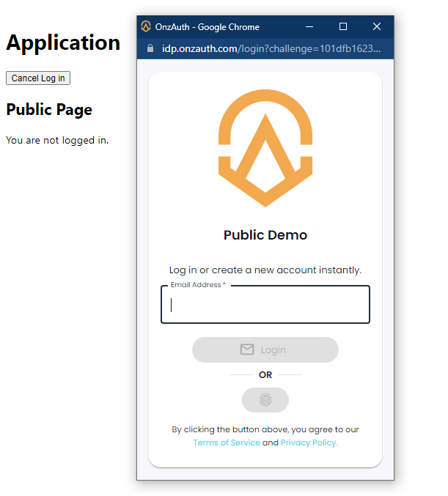
Task: Click the Cancel Log in button
Action: point(38,78)
